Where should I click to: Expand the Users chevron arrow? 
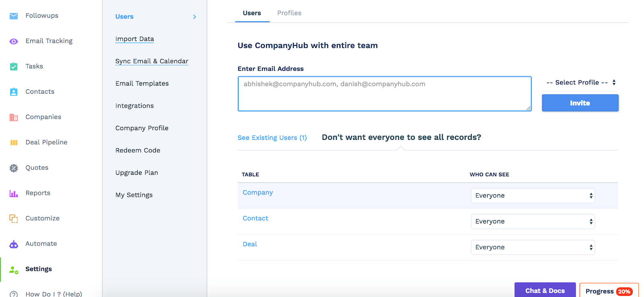pyautogui.click(x=194, y=17)
